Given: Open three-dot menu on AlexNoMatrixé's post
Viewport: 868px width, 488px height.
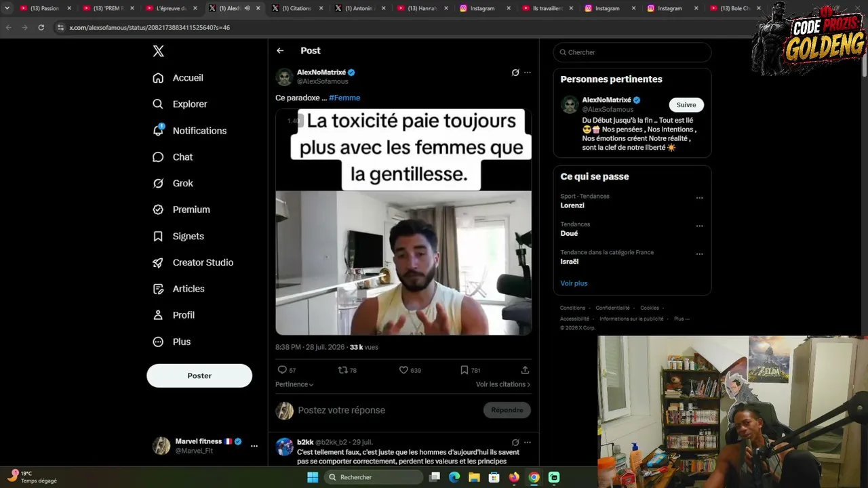Looking at the screenshot, I should point(528,73).
